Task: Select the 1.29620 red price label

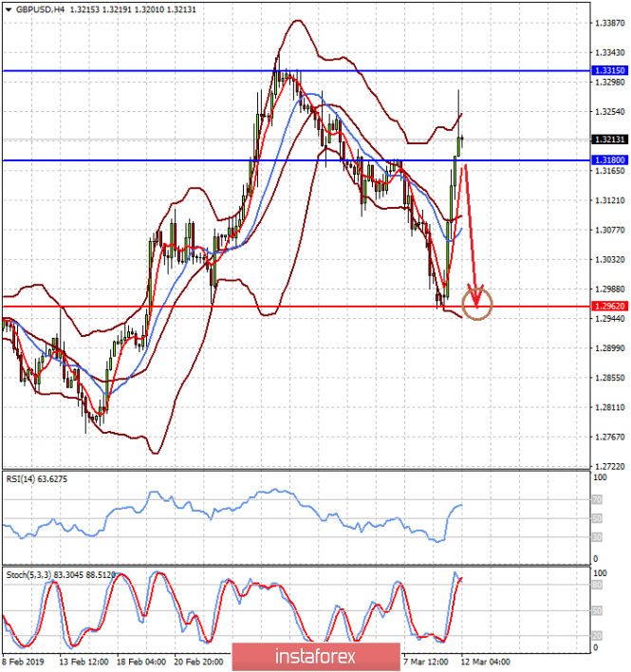Action: pyautogui.click(x=610, y=306)
